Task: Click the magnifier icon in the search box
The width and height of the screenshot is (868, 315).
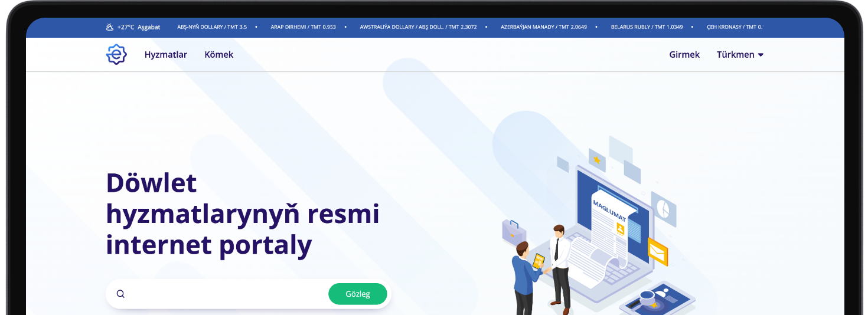Action: click(120, 294)
